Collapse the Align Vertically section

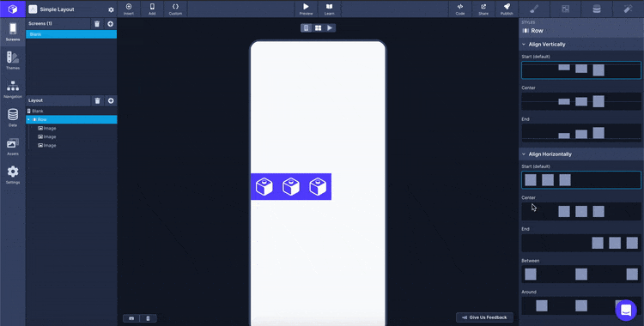coord(524,45)
